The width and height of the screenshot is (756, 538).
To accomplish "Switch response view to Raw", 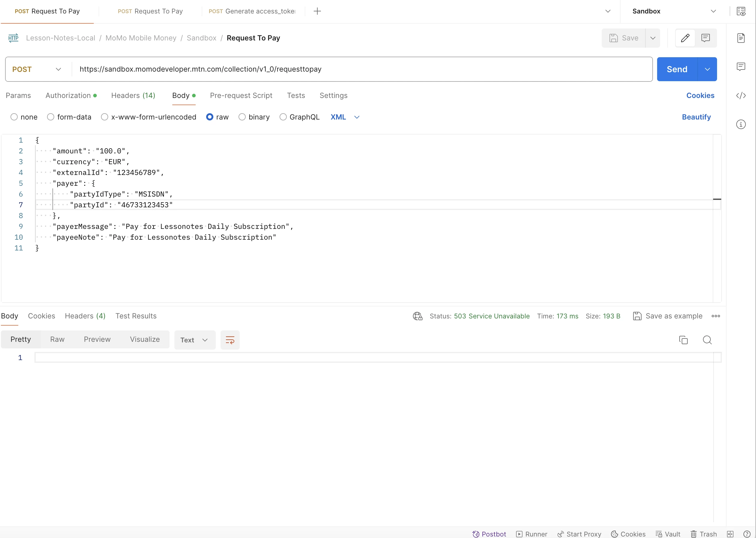I will [x=57, y=340].
